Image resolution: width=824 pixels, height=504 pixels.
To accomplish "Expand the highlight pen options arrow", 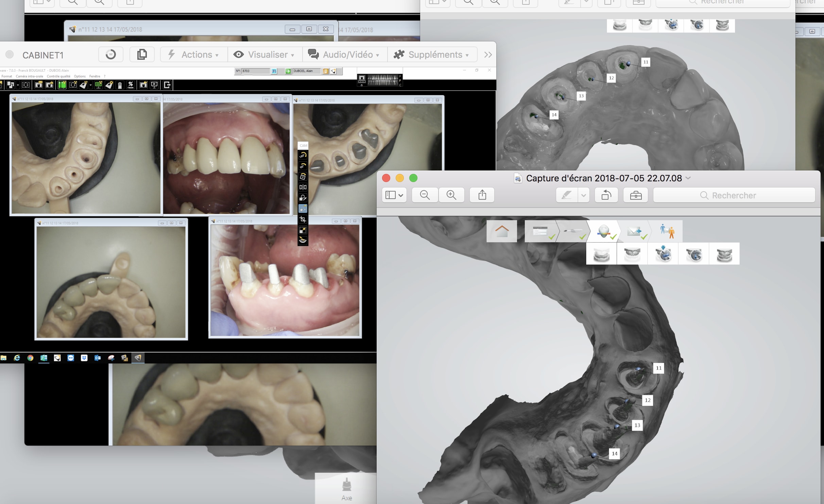I will tap(583, 195).
